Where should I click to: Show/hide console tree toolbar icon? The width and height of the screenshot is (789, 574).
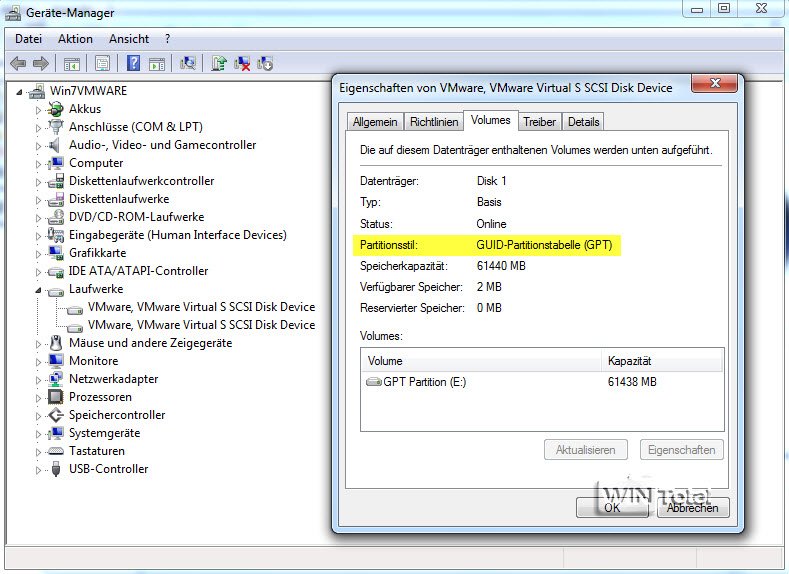tap(71, 64)
